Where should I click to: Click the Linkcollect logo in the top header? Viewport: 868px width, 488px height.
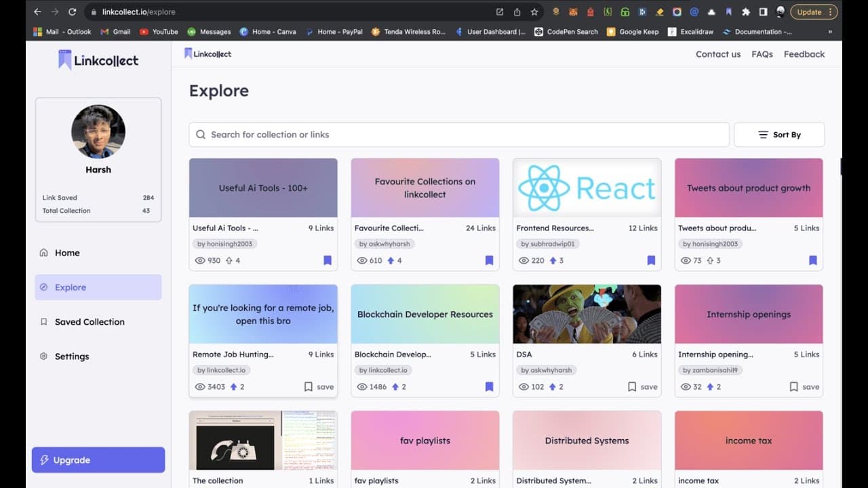pyautogui.click(x=208, y=54)
